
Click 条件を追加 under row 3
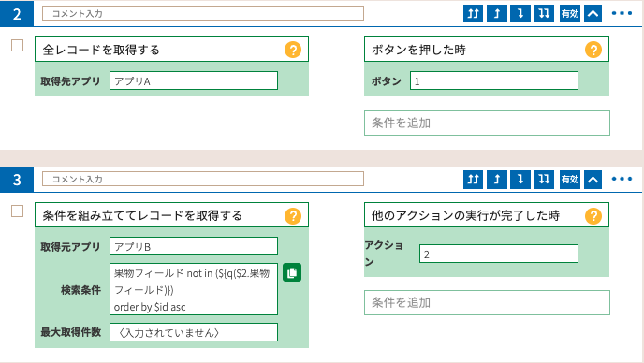487,302
